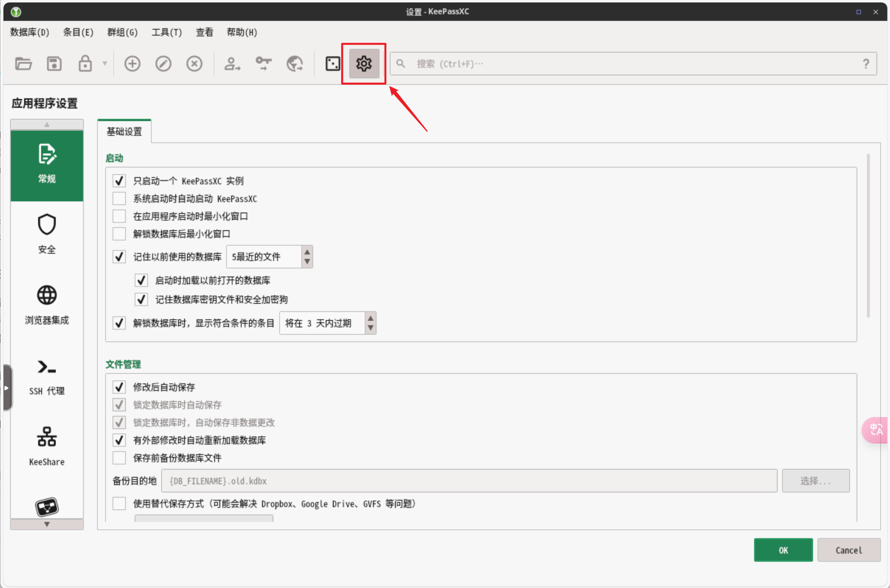Decrease the 最近的文件 count stepper

[307, 262]
